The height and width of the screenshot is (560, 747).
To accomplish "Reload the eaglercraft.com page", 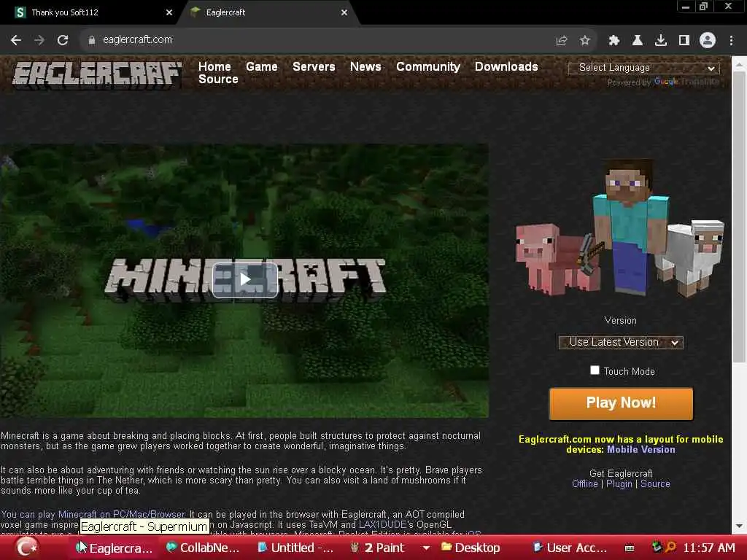I will coord(63,40).
